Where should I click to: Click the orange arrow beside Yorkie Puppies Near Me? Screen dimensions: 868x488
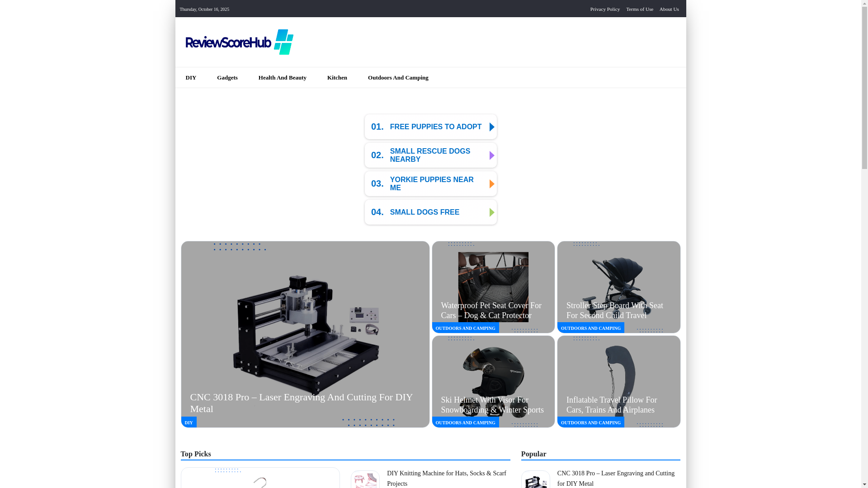(492, 184)
